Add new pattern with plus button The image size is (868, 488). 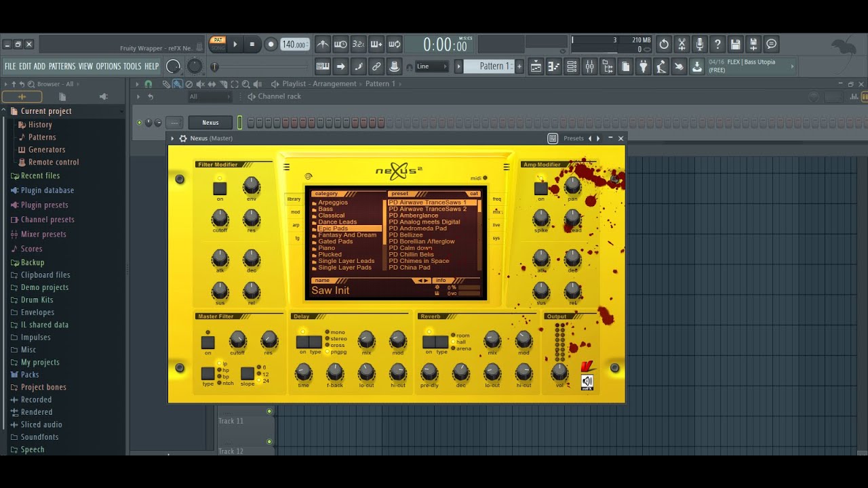click(x=519, y=66)
